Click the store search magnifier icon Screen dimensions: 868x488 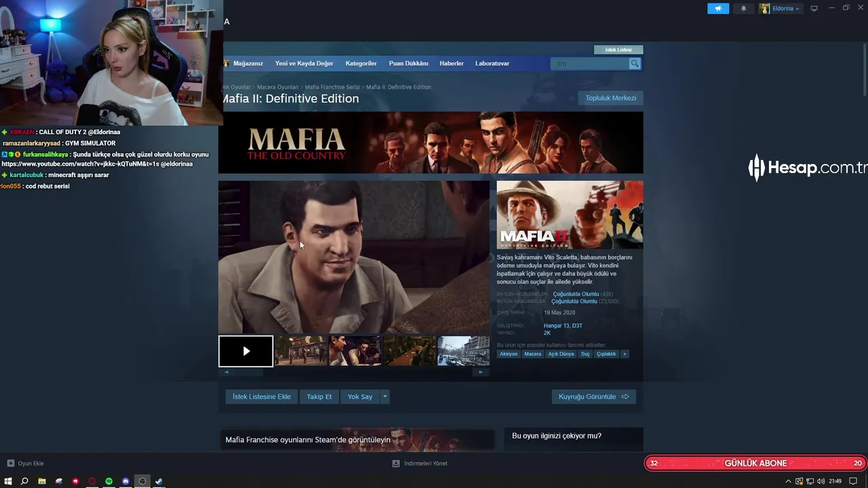(635, 63)
